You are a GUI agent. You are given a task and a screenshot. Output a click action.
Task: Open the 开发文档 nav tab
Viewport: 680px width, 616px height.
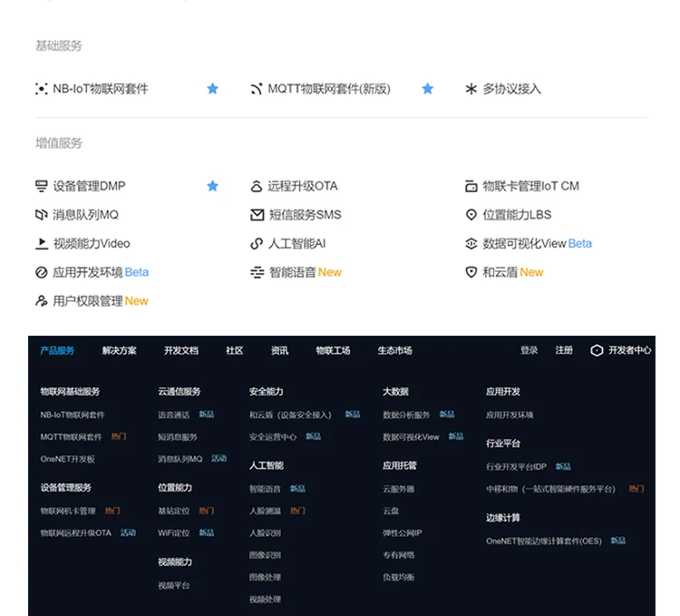coord(181,350)
